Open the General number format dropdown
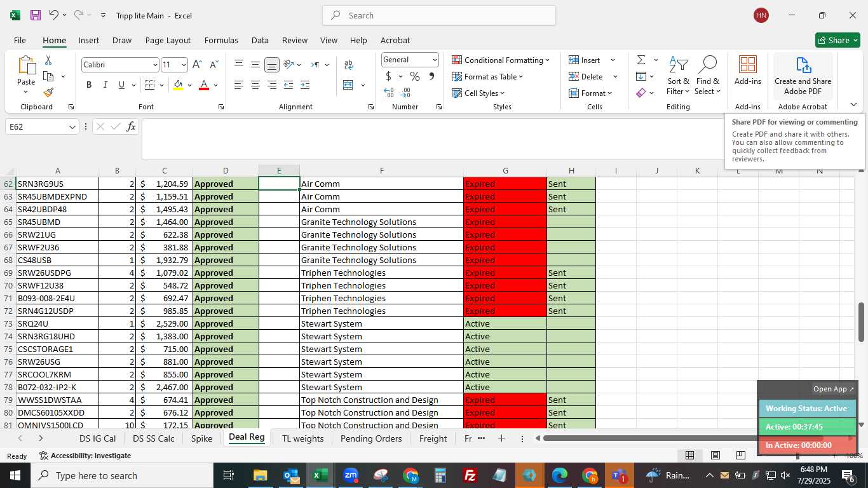The height and width of the screenshot is (488, 868). tap(435, 60)
